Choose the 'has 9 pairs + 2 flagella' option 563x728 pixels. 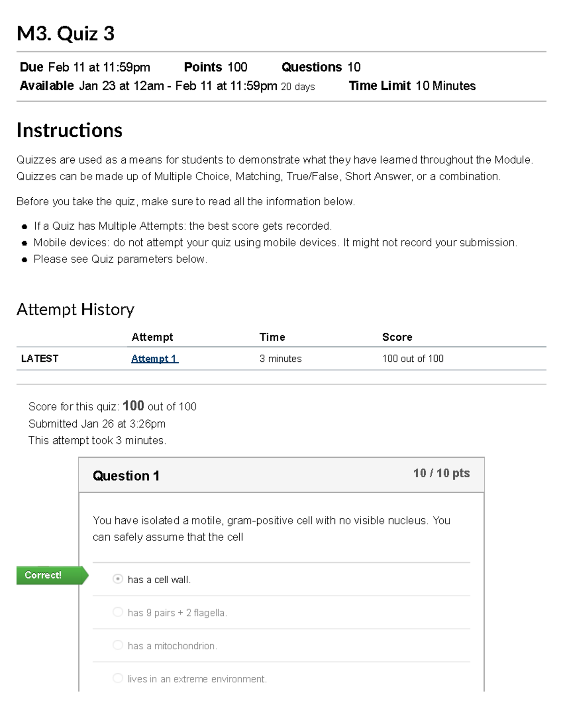click(118, 612)
